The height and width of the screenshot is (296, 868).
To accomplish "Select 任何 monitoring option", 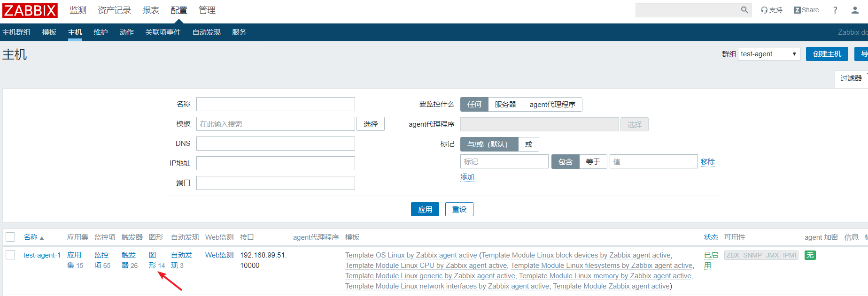I will click(474, 105).
